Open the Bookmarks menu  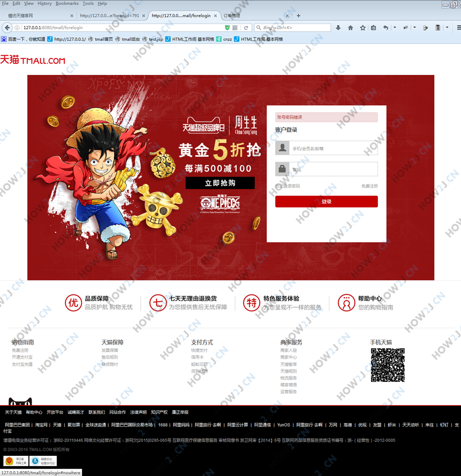click(67, 3)
